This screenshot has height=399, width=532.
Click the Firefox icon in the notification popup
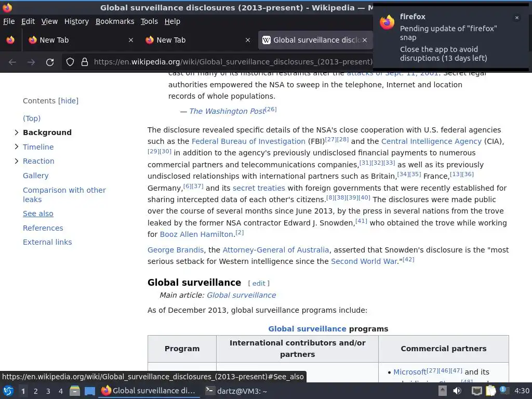coord(387,22)
